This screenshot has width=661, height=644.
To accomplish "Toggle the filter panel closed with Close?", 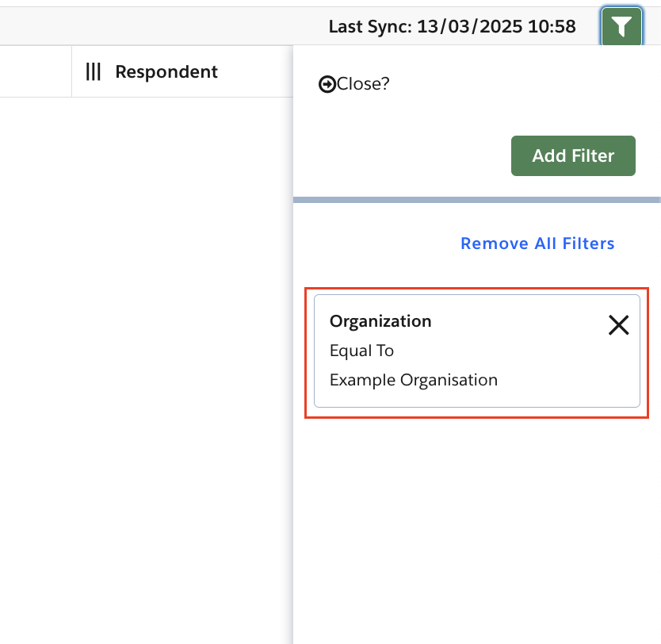I will 354,83.
